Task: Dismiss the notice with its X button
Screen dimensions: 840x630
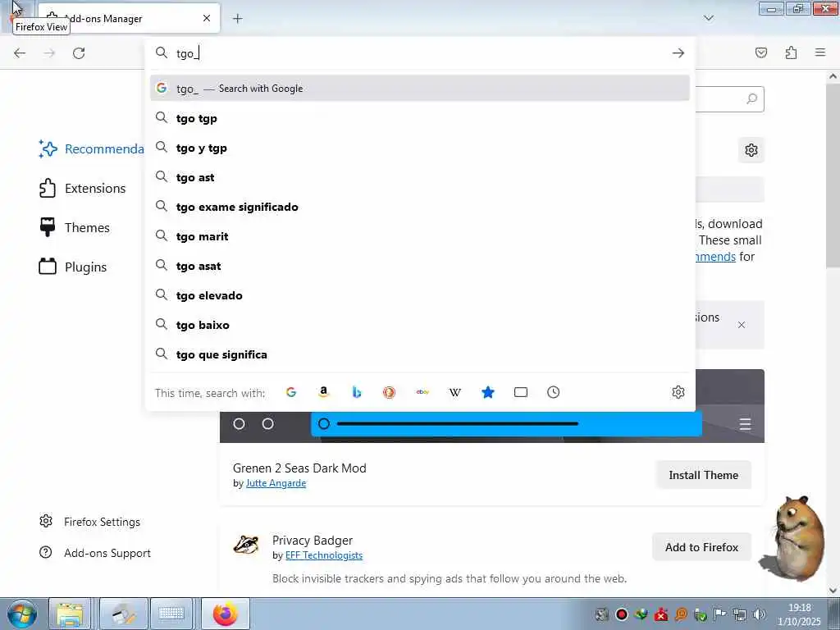Action: [x=742, y=325]
